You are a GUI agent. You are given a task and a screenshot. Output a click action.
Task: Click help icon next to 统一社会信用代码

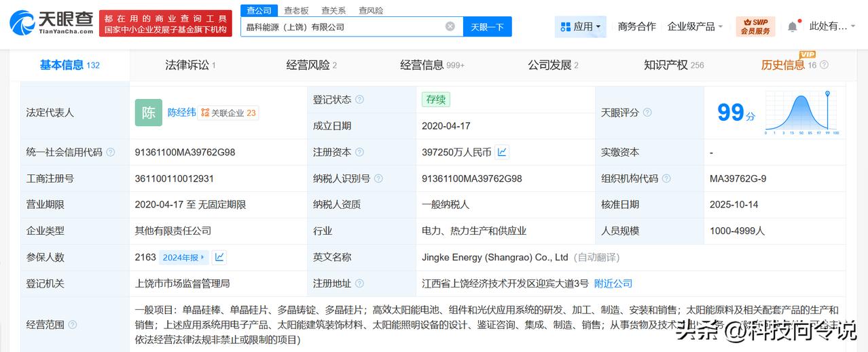110,153
